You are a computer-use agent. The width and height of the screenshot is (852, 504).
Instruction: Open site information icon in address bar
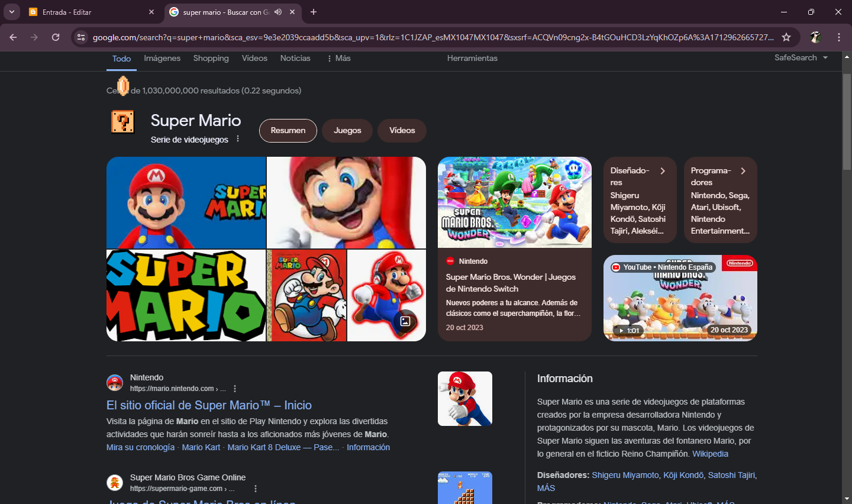point(81,37)
